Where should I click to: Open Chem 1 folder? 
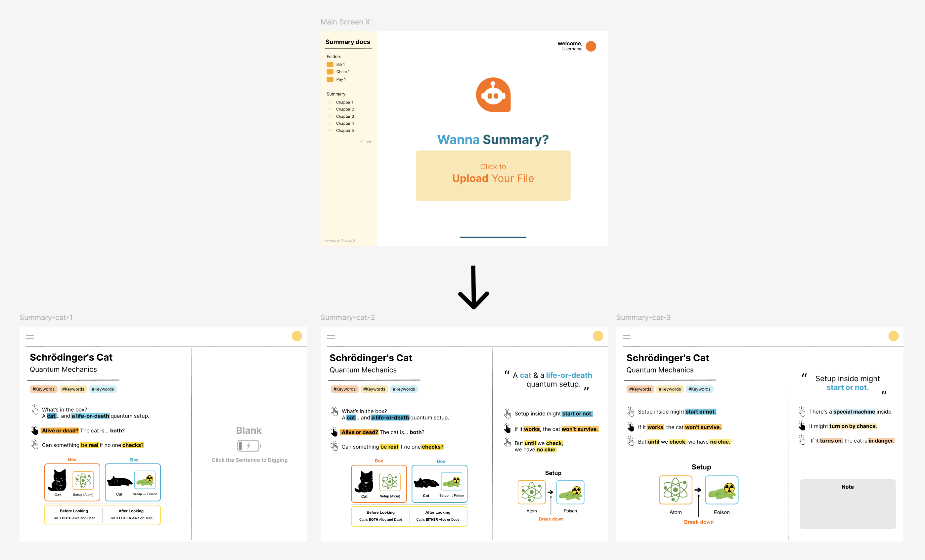click(342, 72)
